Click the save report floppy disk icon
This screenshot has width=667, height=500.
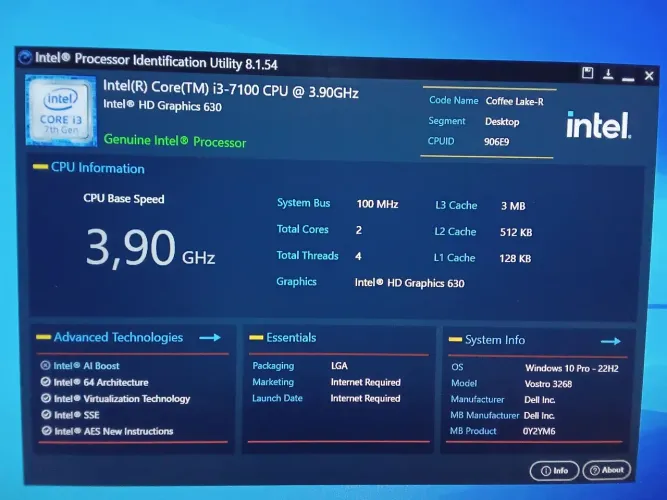(x=587, y=73)
